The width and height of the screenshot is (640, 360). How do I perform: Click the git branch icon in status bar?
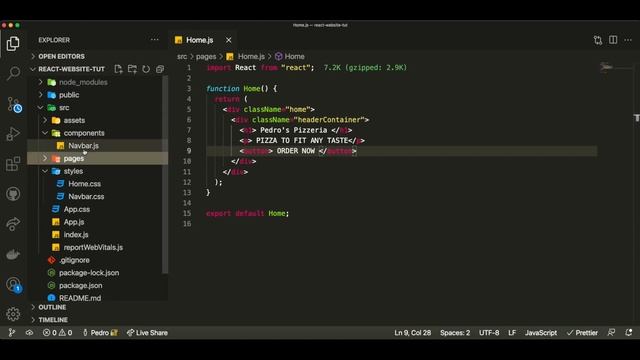[12, 333]
